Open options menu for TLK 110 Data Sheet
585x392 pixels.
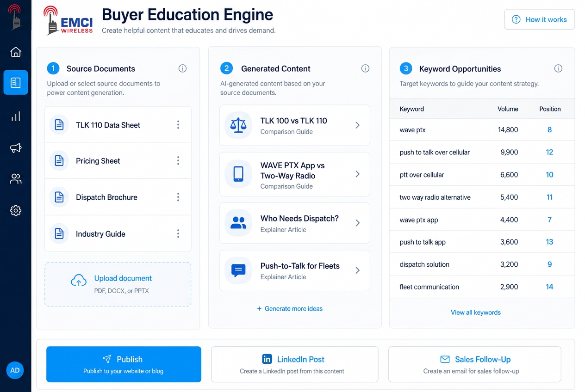pyautogui.click(x=178, y=125)
